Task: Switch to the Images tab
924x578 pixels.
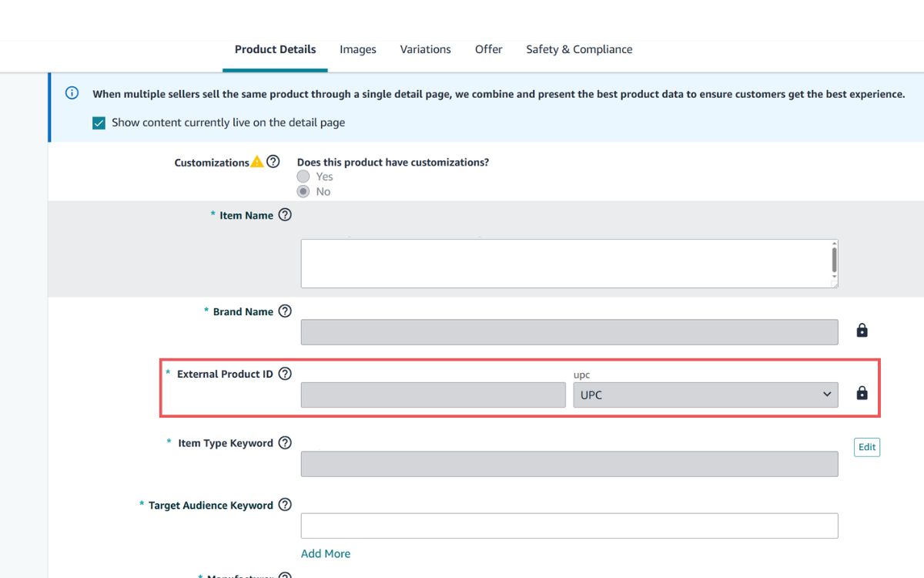Action: click(358, 49)
